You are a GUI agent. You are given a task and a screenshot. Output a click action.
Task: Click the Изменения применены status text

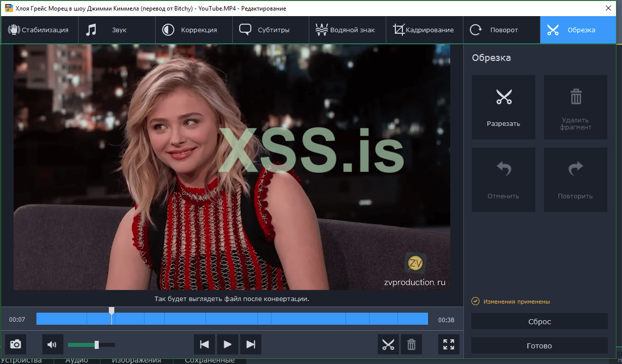517,302
